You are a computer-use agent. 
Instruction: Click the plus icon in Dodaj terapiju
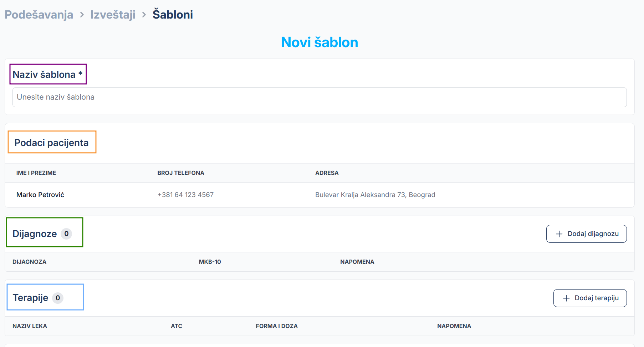pos(566,298)
